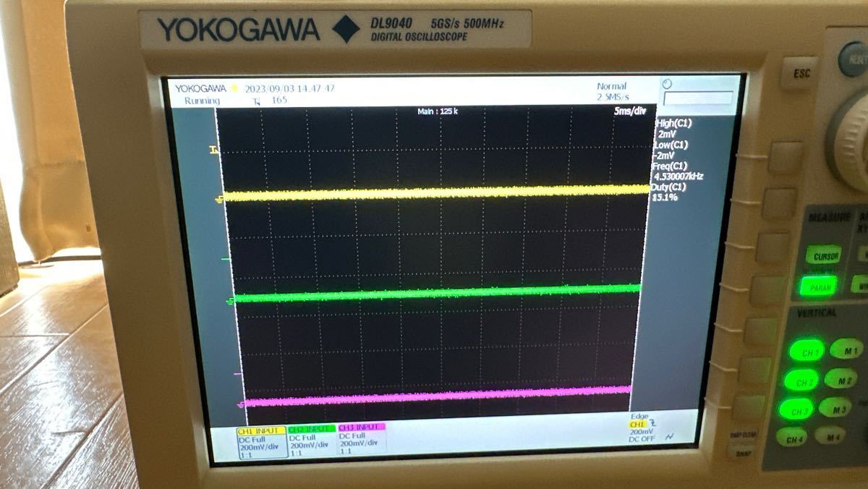Tap the trigger slope icon near Edge

click(x=653, y=422)
